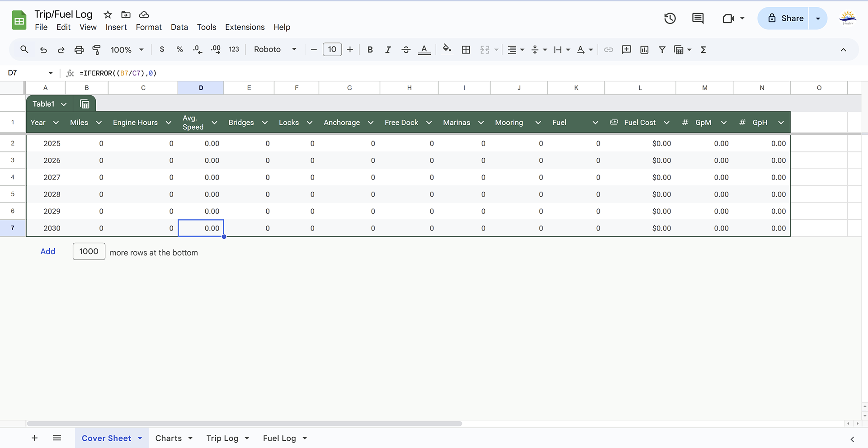Insert chart icon in toolbar
Screen dimensions: 868x448
pos(644,50)
